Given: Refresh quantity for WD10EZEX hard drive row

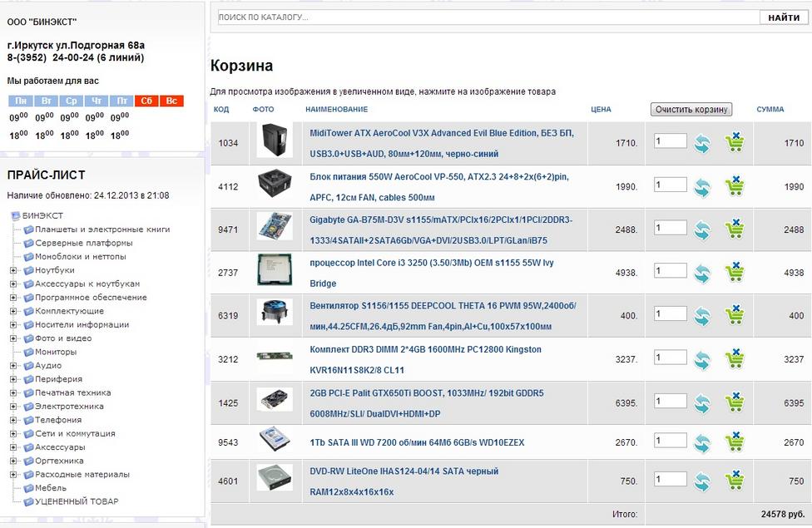Looking at the screenshot, I should click(x=702, y=443).
